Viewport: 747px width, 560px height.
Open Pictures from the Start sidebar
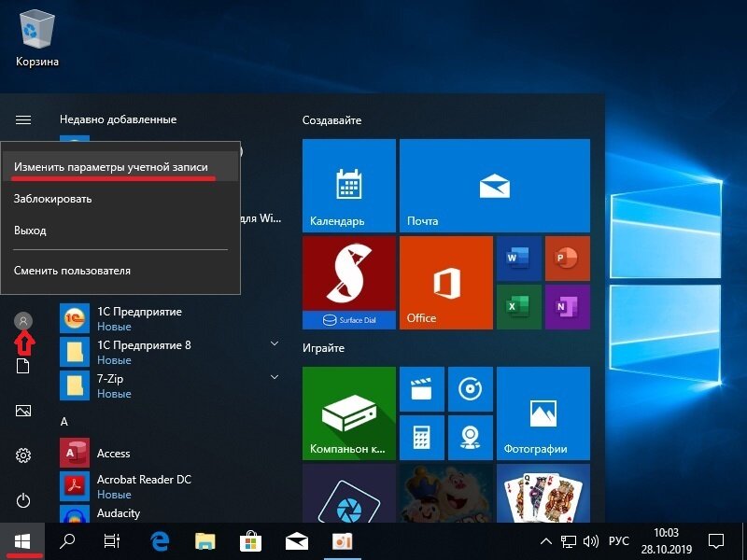click(x=22, y=411)
